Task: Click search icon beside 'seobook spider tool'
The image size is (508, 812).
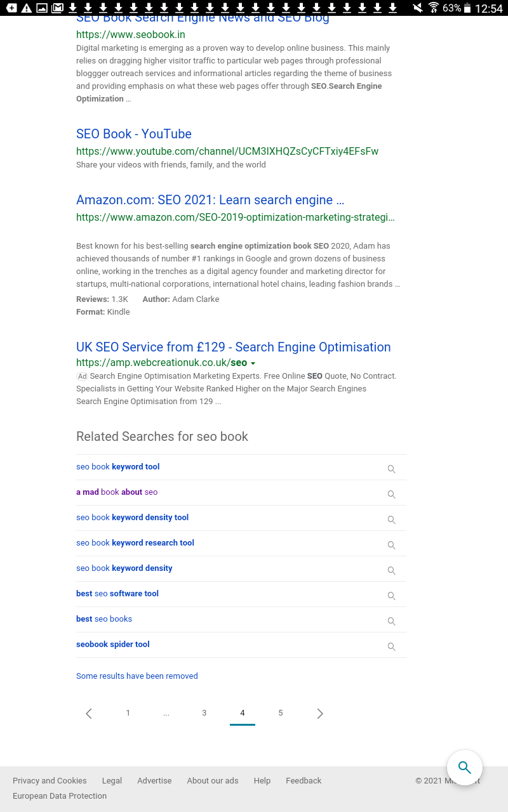Action: pyautogui.click(x=391, y=646)
